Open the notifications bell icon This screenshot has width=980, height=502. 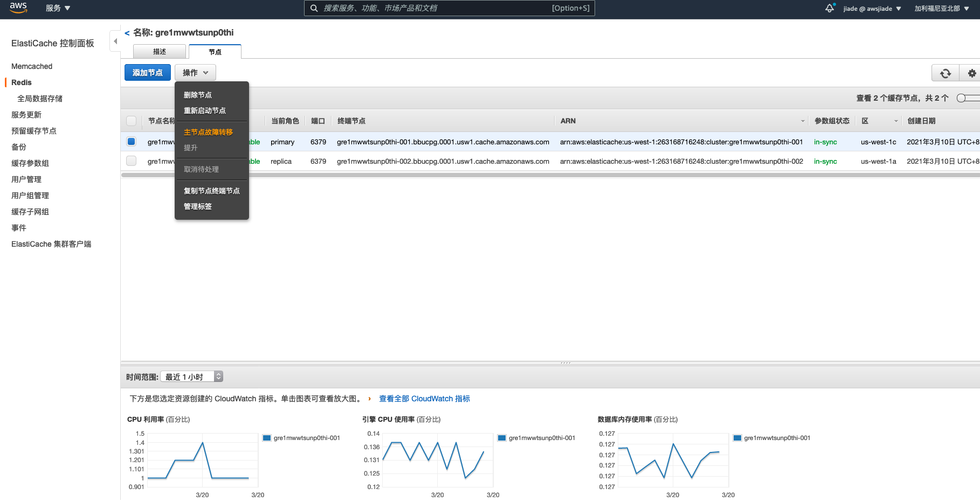coord(829,8)
